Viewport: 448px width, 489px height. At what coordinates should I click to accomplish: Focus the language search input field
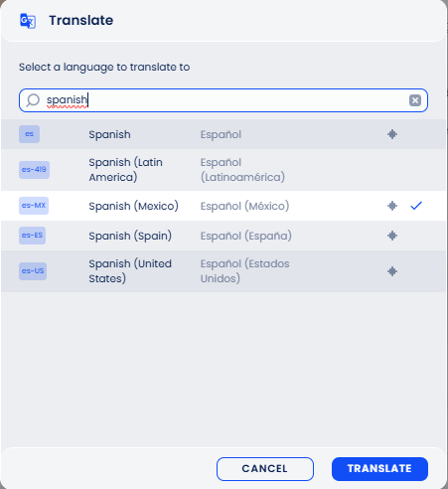224,100
